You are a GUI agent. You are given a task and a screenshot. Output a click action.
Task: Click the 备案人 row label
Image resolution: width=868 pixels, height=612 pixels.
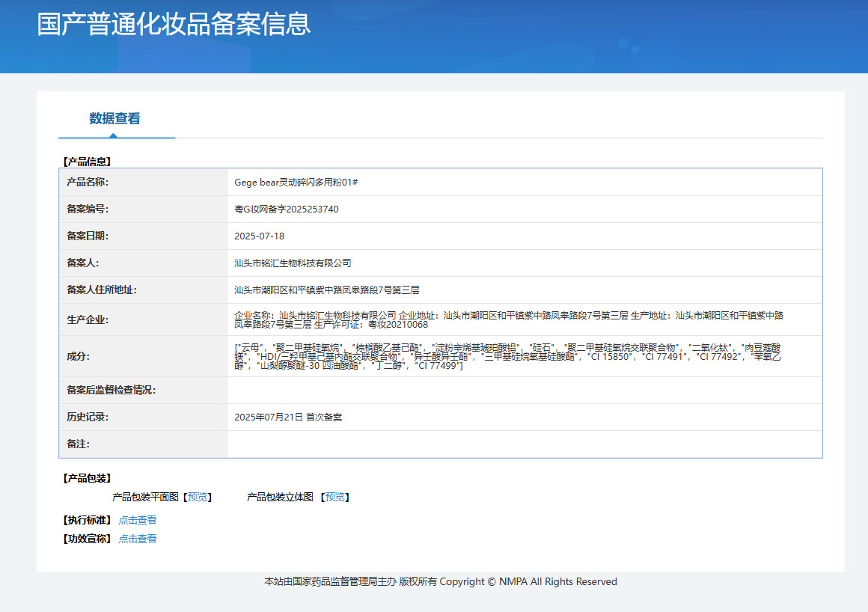pos(82,263)
